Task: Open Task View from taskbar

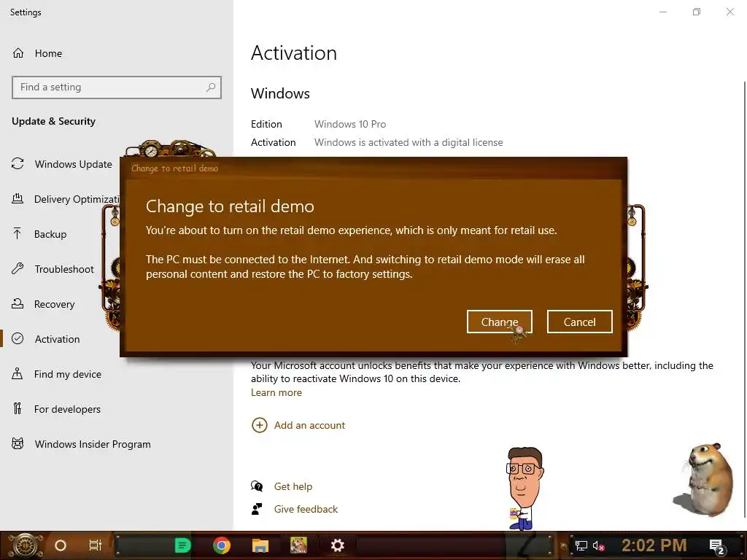Action: point(96,545)
